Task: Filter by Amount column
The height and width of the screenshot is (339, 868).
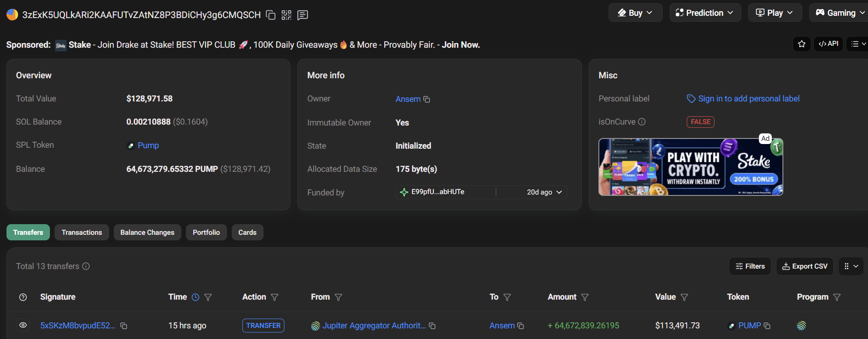Action: click(585, 297)
